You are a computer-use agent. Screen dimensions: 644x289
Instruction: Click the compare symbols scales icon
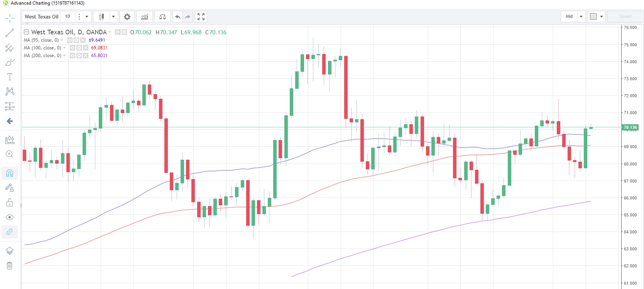coord(162,17)
